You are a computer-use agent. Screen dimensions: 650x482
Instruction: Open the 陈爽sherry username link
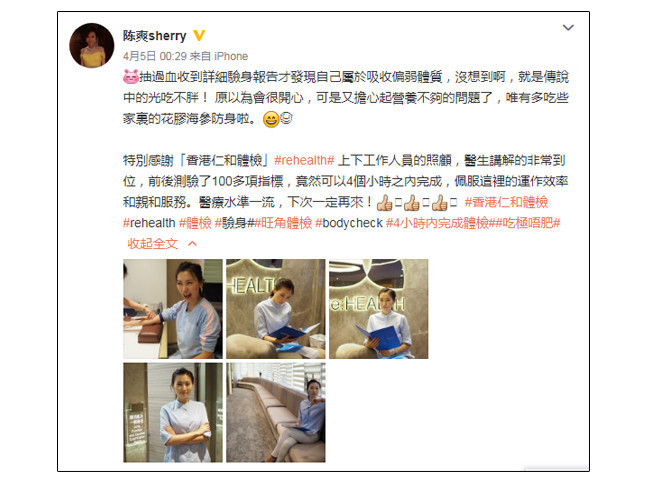(154, 36)
